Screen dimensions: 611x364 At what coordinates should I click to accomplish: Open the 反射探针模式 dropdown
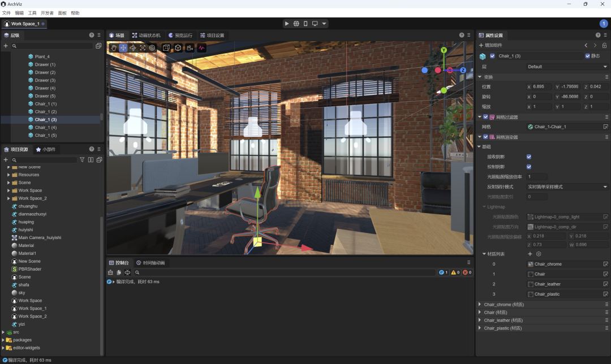[x=567, y=187]
